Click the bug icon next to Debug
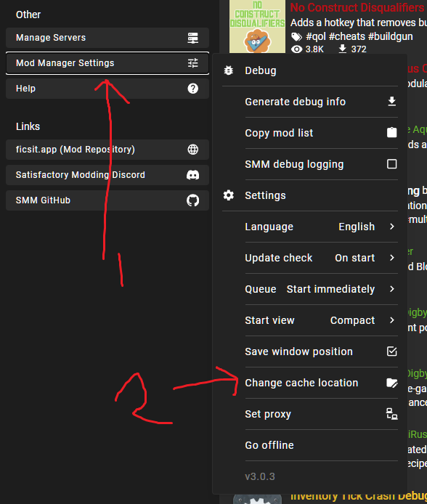The width and height of the screenshot is (427, 504). (x=229, y=70)
